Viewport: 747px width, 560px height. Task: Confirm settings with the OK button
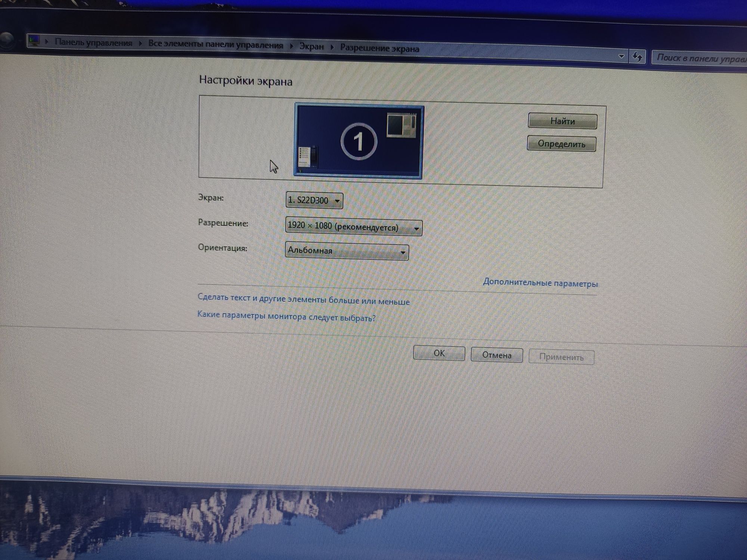click(439, 353)
